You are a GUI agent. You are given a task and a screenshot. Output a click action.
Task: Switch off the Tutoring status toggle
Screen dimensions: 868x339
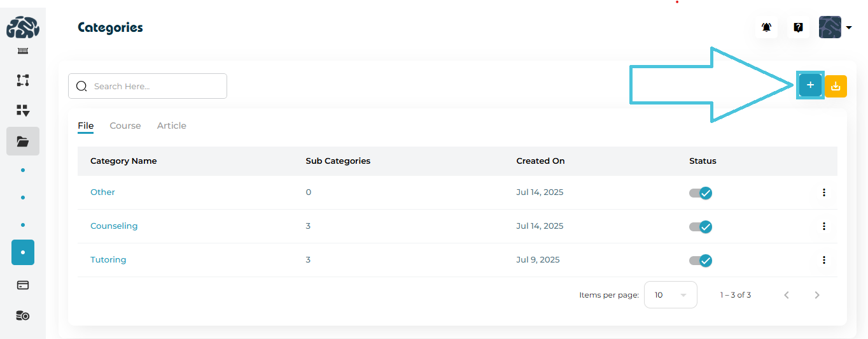click(x=701, y=260)
